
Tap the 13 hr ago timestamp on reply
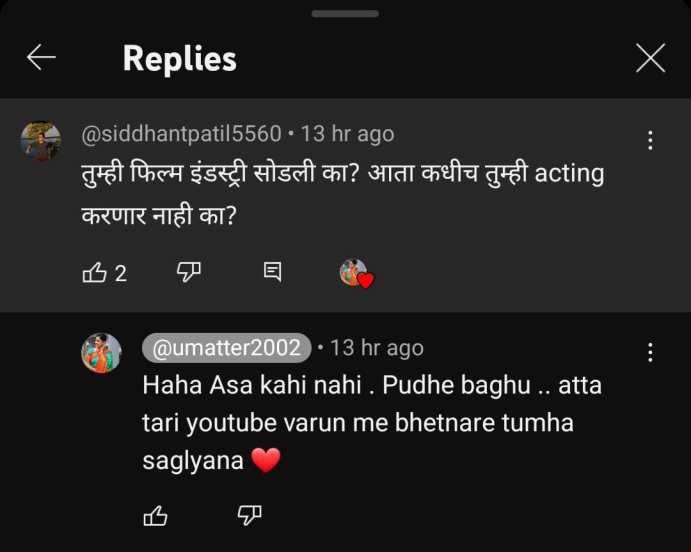[376, 348]
